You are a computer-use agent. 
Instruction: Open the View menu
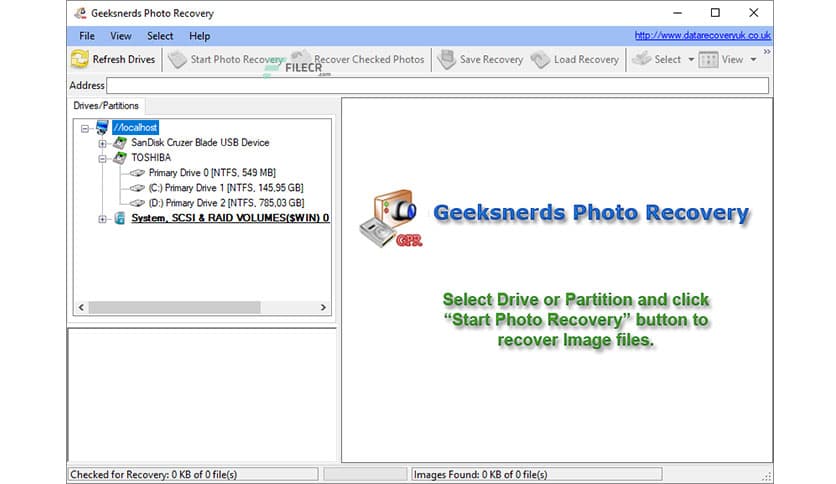click(120, 36)
